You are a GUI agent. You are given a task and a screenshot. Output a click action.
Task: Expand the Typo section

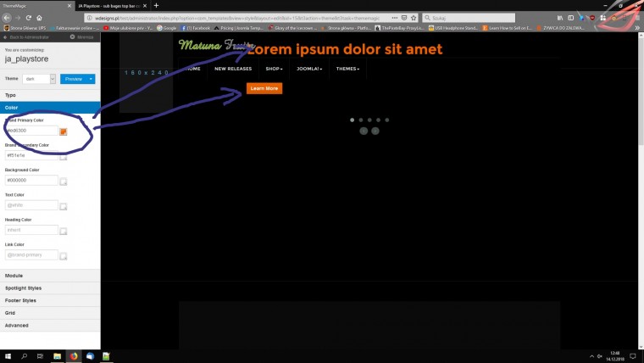pyautogui.click(x=50, y=95)
